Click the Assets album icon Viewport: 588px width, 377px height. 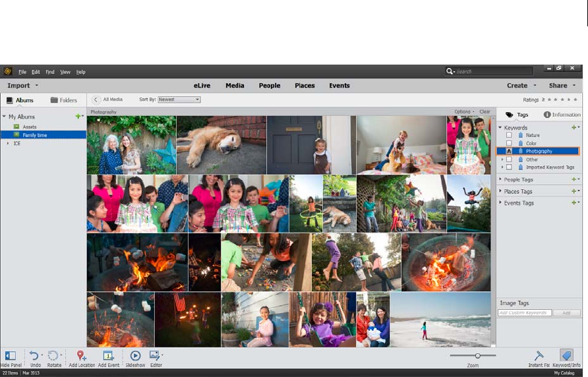[16, 127]
